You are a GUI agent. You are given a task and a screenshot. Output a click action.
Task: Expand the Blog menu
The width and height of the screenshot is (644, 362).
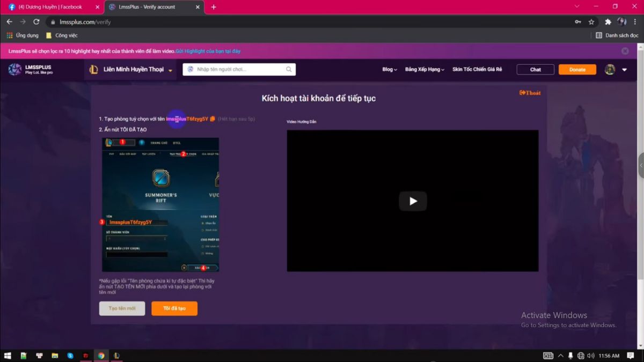point(390,69)
